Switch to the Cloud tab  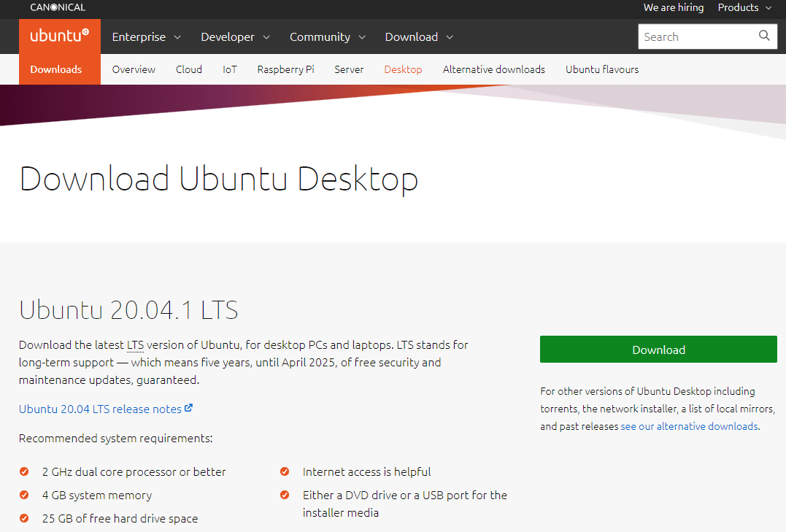tap(189, 69)
